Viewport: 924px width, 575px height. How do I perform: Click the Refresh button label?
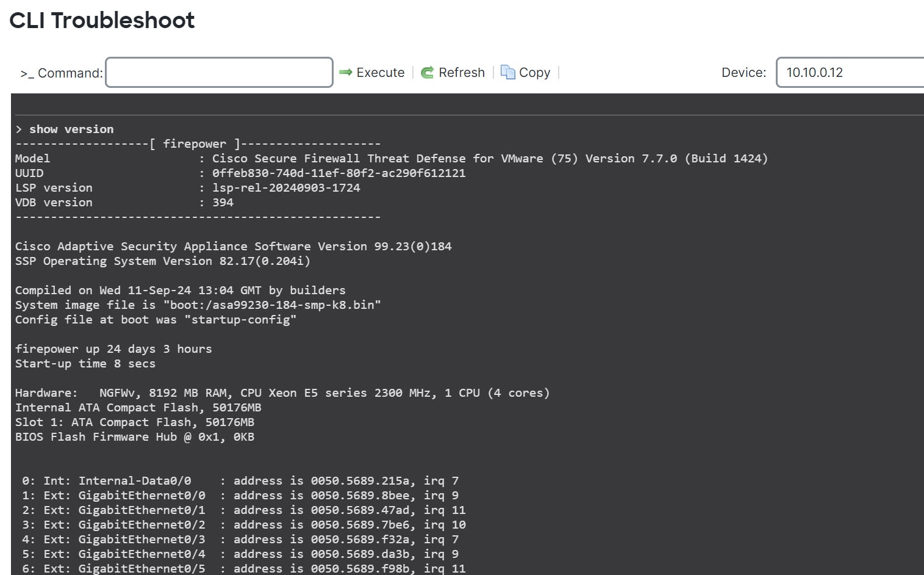(x=462, y=72)
